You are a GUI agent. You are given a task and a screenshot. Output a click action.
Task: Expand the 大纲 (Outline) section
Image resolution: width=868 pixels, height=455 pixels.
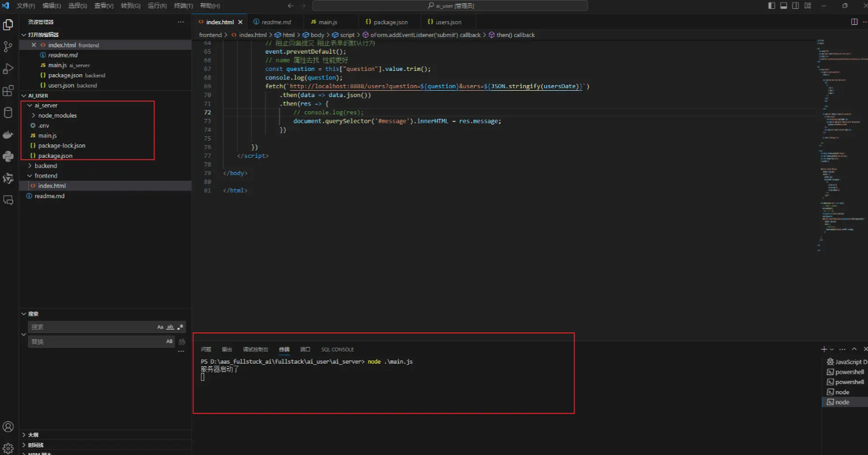click(x=33, y=435)
